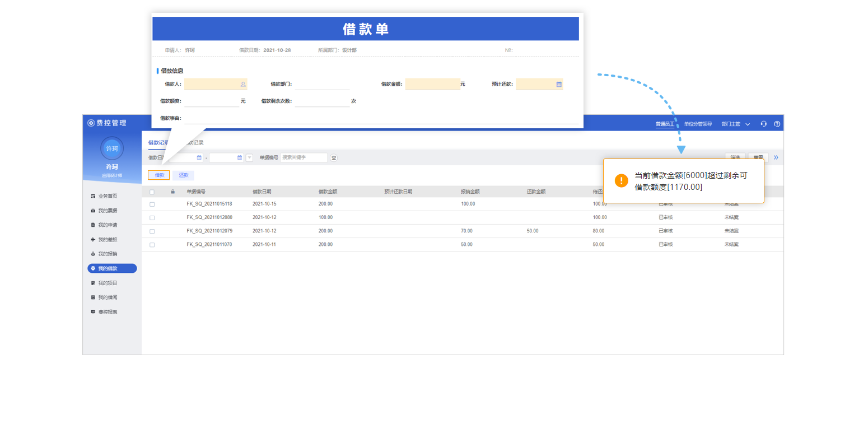Open 我的票据 in the sidebar
This screenshot has height=433, width=868.
coord(108,211)
